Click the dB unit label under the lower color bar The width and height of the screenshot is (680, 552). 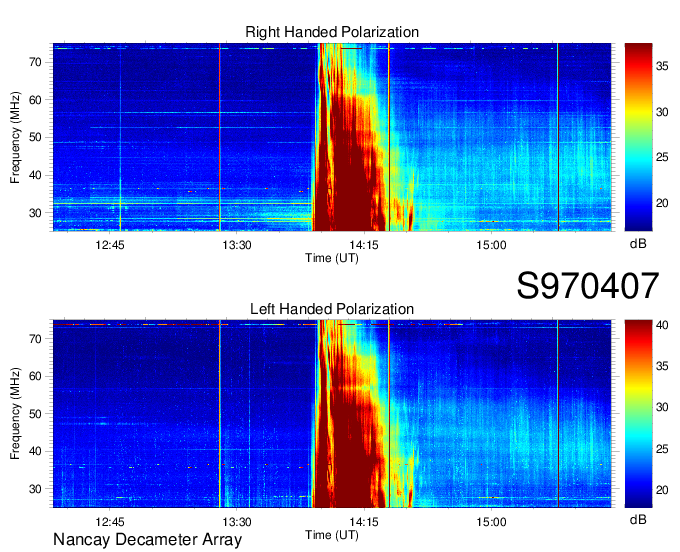click(x=638, y=519)
